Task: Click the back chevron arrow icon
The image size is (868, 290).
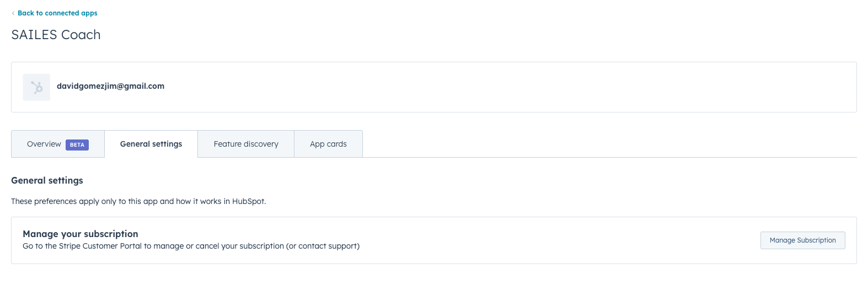Action: (13, 13)
